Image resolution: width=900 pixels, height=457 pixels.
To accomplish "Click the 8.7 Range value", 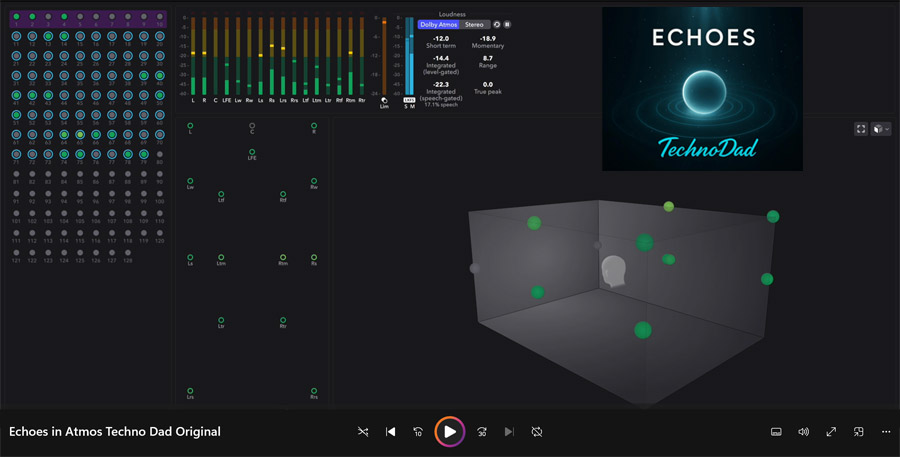I will click(487, 59).
